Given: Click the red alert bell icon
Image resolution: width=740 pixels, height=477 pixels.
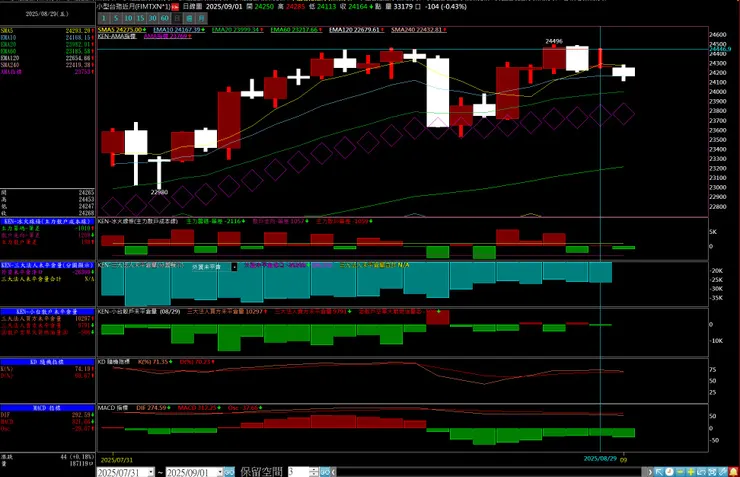Looking at the screenshot, I should (733, 471).
